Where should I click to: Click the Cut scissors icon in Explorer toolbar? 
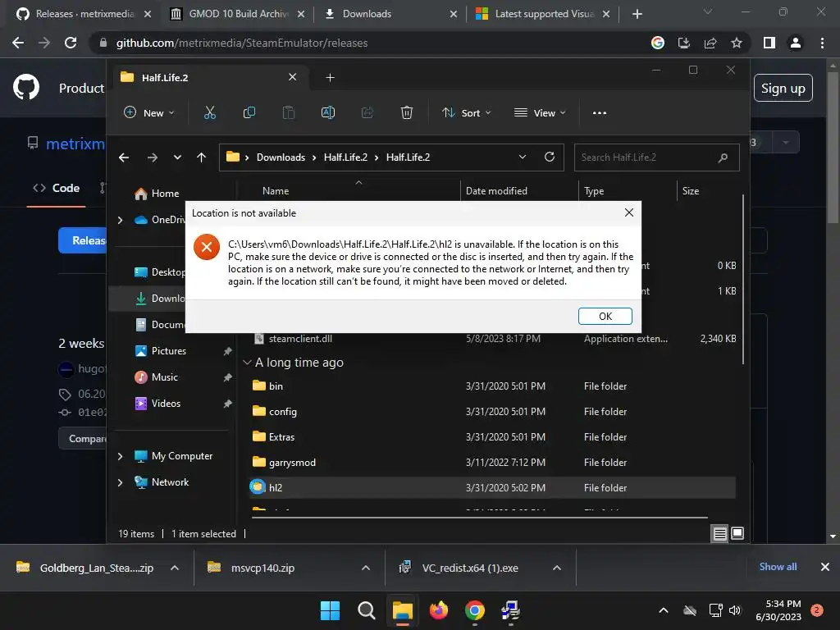point(209,112)
